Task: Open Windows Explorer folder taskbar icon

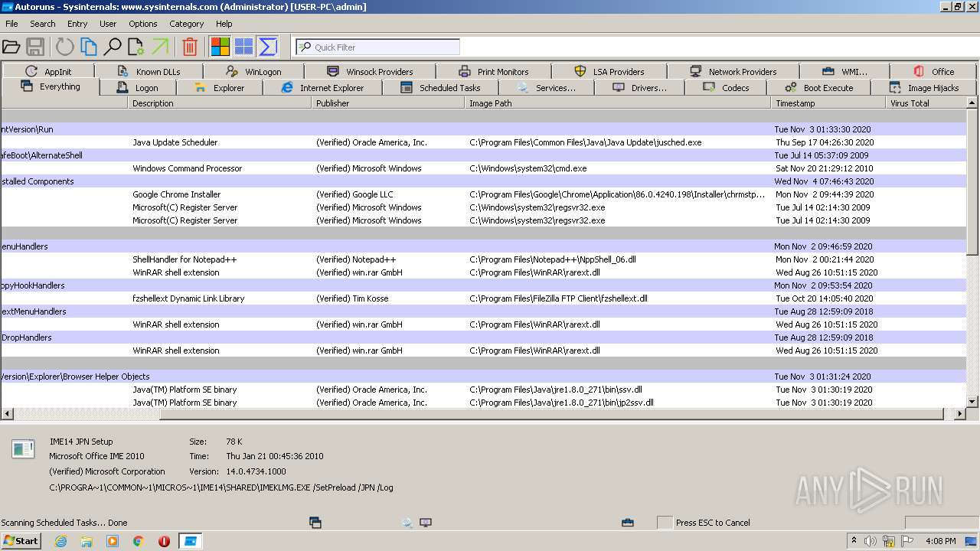Action: tap(87, 541)
